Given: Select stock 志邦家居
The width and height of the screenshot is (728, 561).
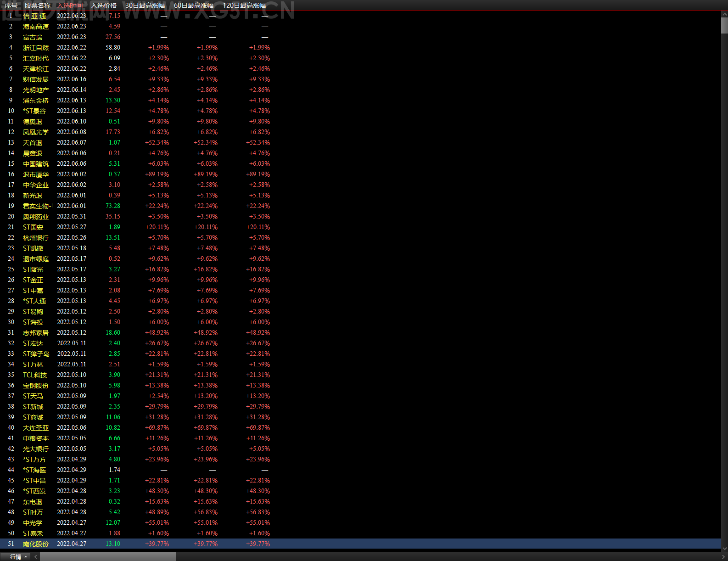Looking at the screenshot, I should [36, 333].
